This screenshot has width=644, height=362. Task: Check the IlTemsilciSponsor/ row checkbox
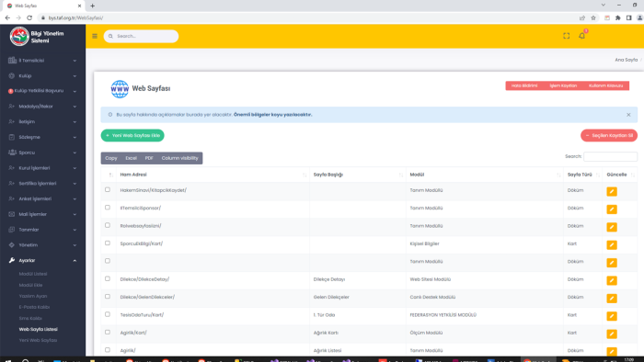pyautogui.click(x=108, y=208)
